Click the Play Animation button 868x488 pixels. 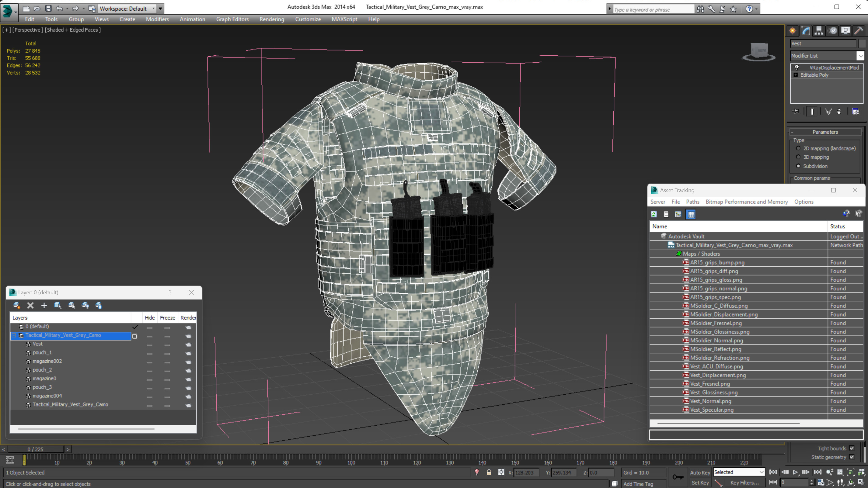point(795,472)
